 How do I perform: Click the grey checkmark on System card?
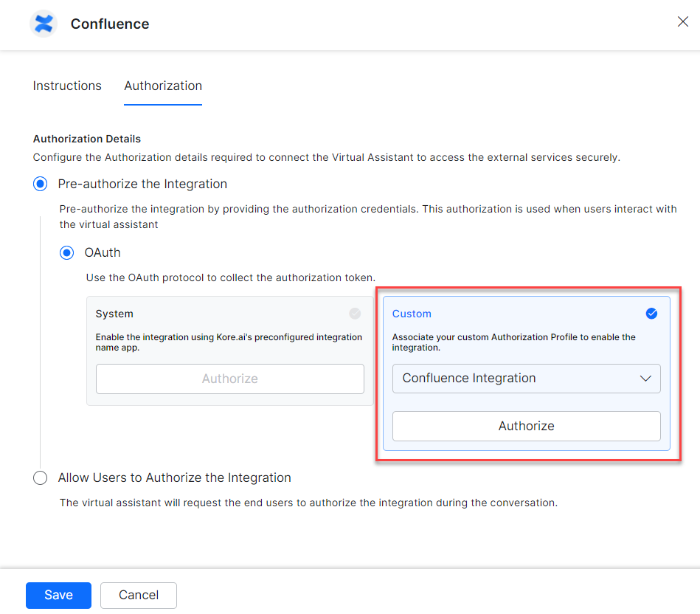point(355,314)
